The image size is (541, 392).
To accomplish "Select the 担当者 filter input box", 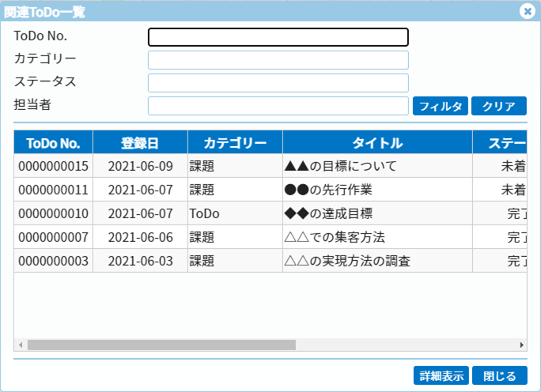I will tap(278, 106).
